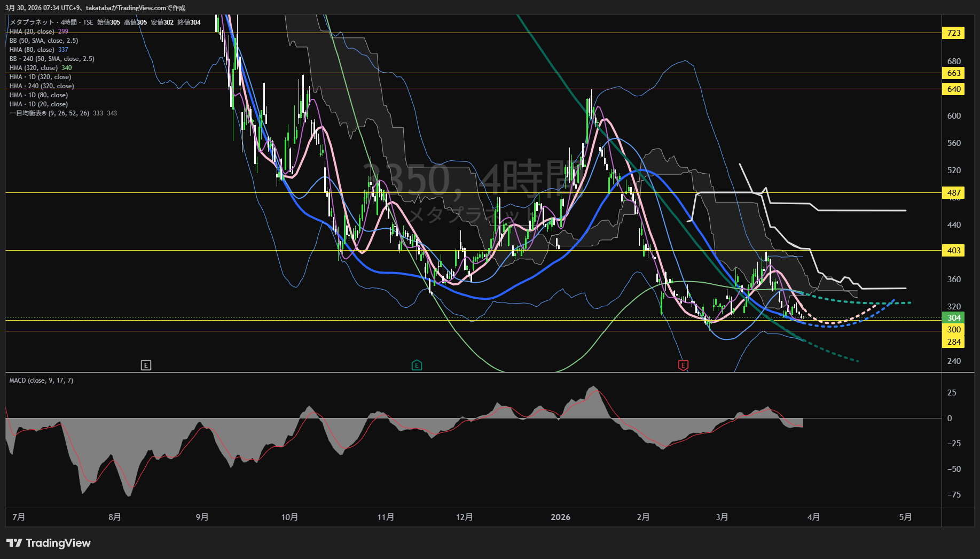Screen dimensions: 980x559
Task: Click the green earnings marker near November
Action: click(417, 365)
